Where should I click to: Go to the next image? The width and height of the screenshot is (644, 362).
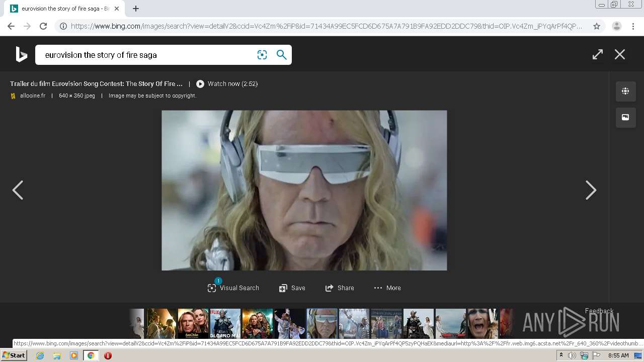click(x=591, y=190)
